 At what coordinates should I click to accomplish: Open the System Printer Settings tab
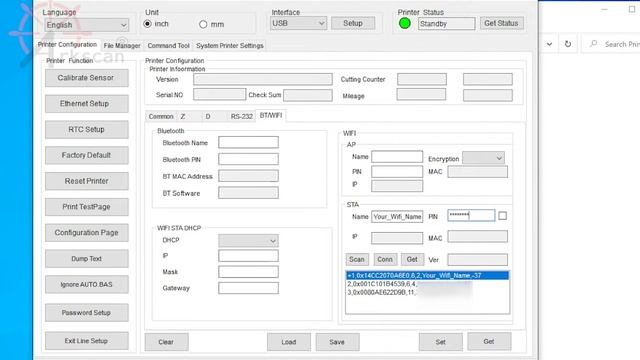pos(230,46)
